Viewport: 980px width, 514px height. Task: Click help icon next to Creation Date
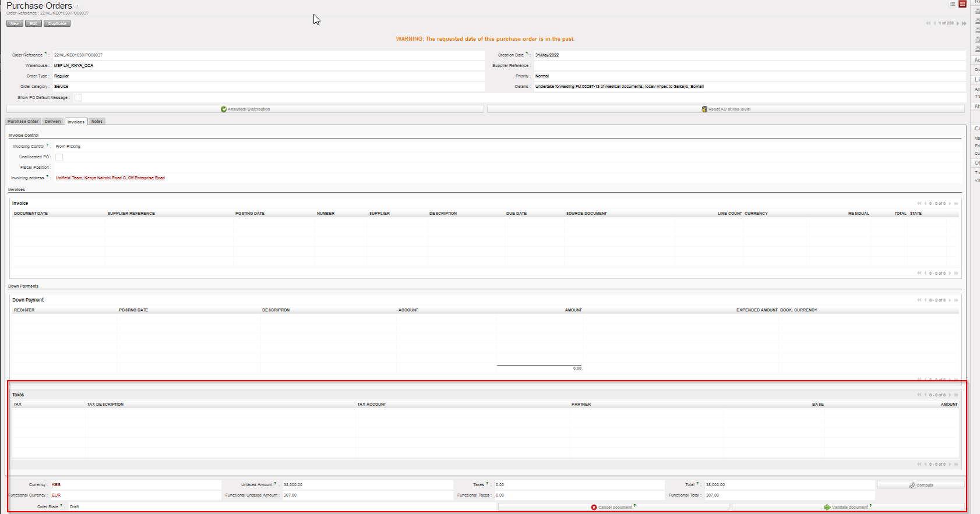[527, 54]
